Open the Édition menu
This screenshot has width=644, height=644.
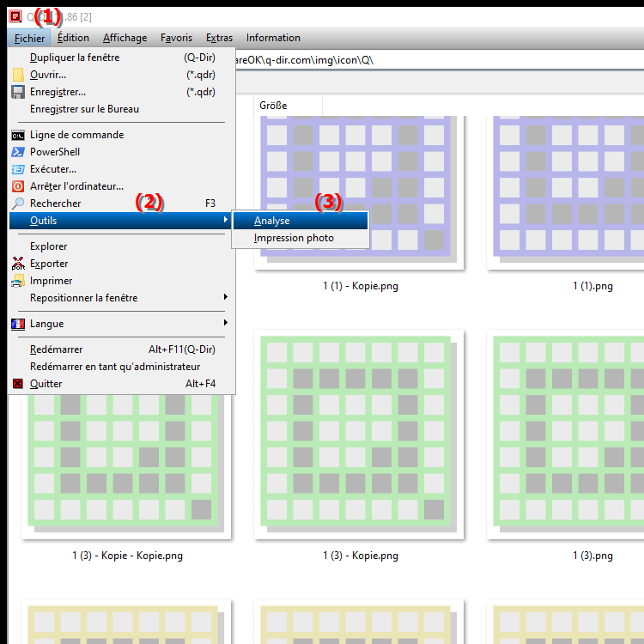(x=73, y=38)
